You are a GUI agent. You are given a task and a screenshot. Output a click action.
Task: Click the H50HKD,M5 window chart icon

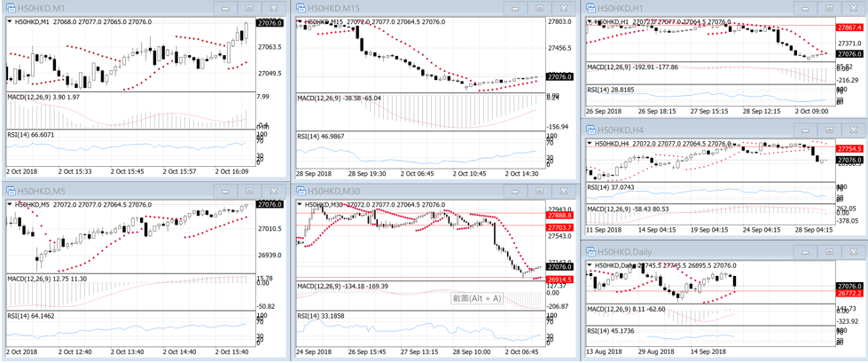click(x=11, y=191)
